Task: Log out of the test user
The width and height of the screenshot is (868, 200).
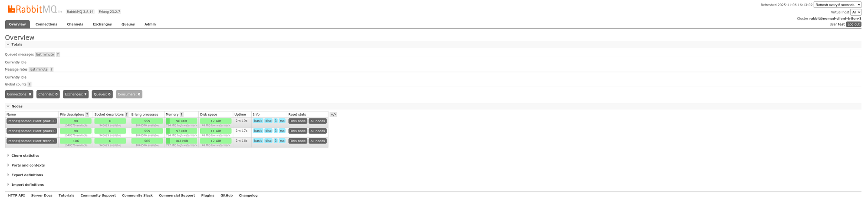Action: tap(853, 24)
